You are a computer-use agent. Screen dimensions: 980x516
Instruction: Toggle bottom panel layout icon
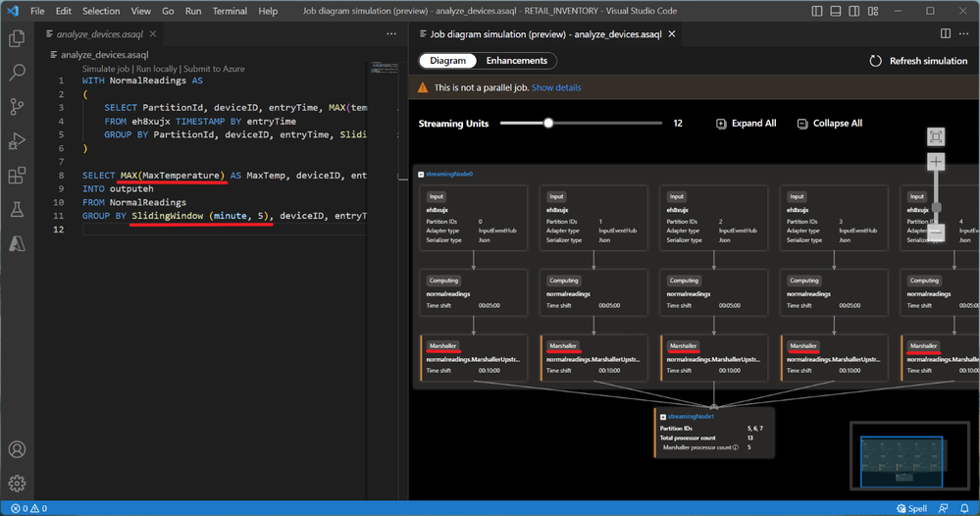pos(836,11)
